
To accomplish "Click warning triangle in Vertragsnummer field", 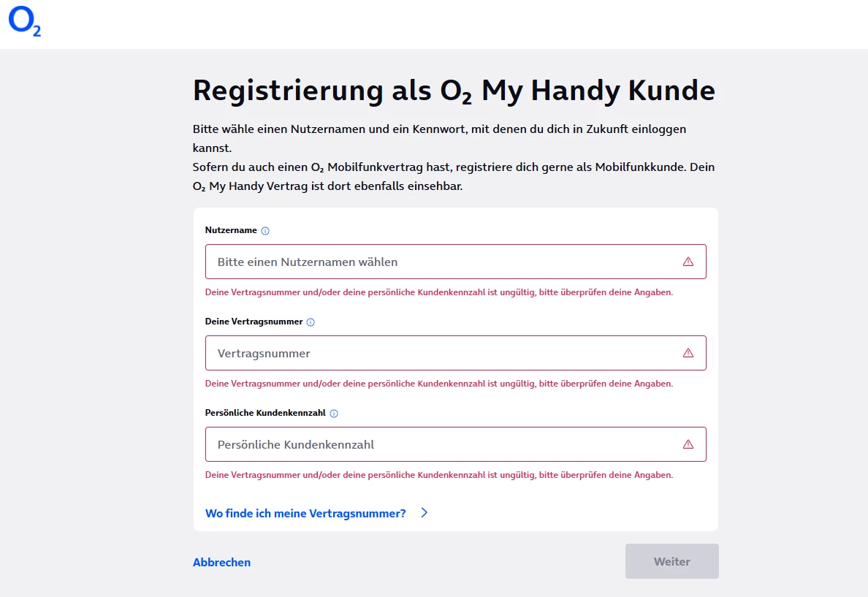I will pos(688,353).
